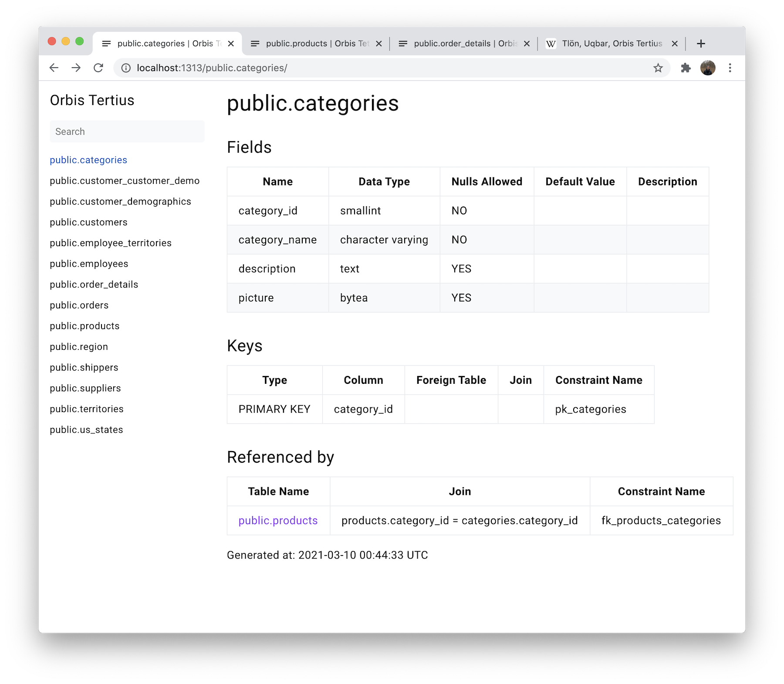The width and height of the screenshot is (784, 684).
Task: Open public.orders from the sidebar
Action: [x=79, y=305]
